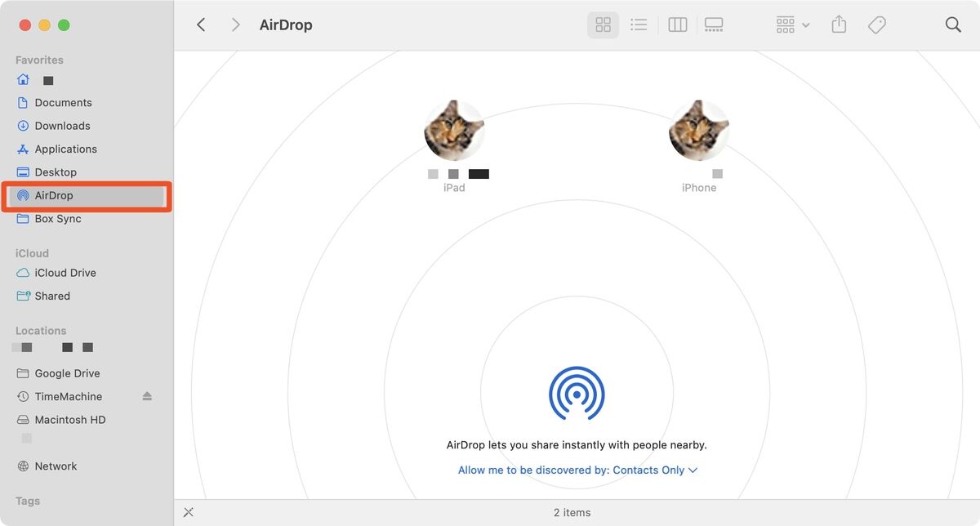The width and height of the screenshot is (980, 526).
Task: Switch to icon grid view
Action: [604, 25]
